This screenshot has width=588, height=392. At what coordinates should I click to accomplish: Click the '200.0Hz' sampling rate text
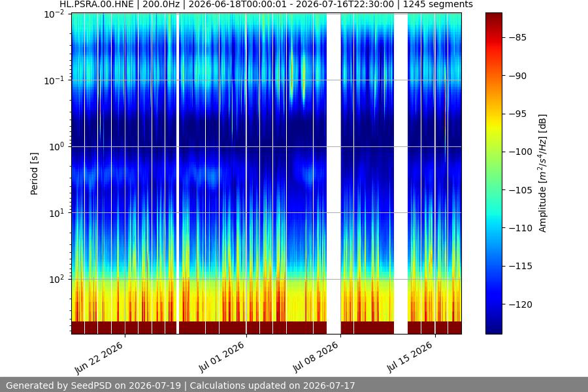(x=161, y=5)
